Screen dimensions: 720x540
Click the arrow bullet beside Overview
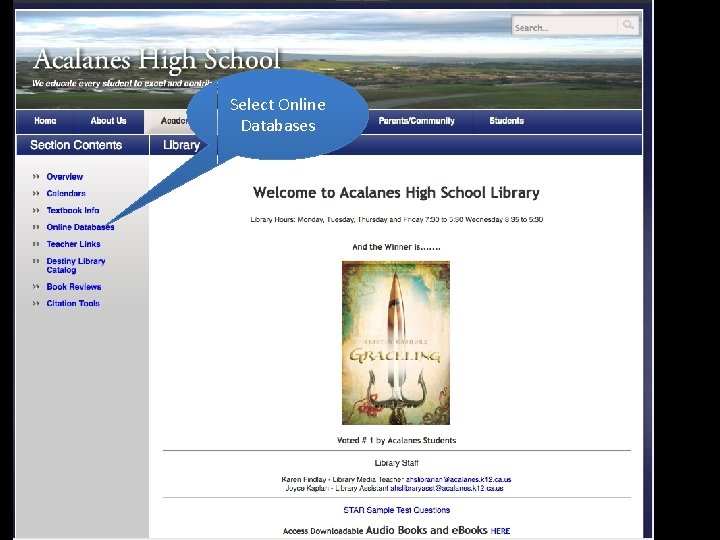[36, 177]
